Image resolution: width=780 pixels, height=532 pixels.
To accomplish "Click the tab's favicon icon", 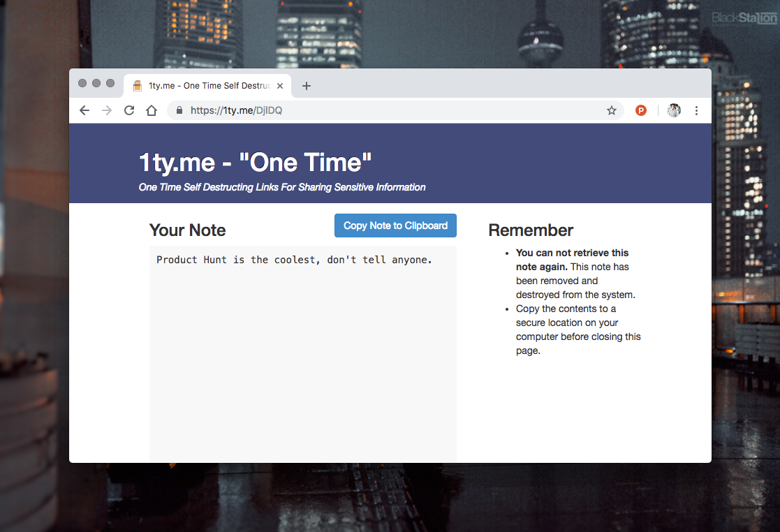I will pyautogui.click(x=138, y=85).
